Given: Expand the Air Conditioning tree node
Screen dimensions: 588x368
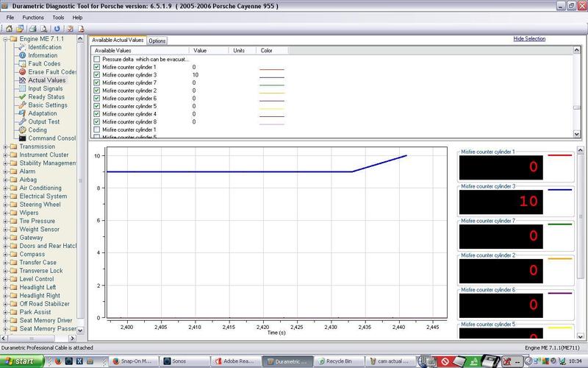Looking at the screenshot, I should click(x=5, y=188).
